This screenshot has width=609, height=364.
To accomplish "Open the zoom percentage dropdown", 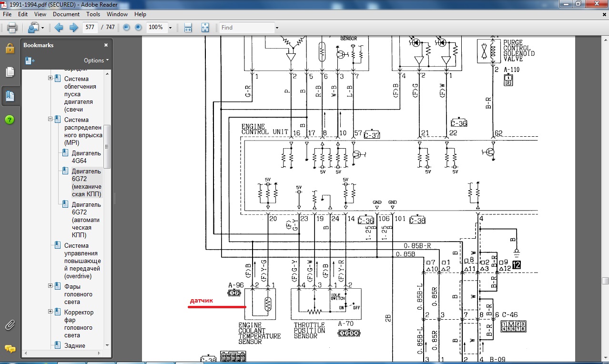I will point(170,28).
